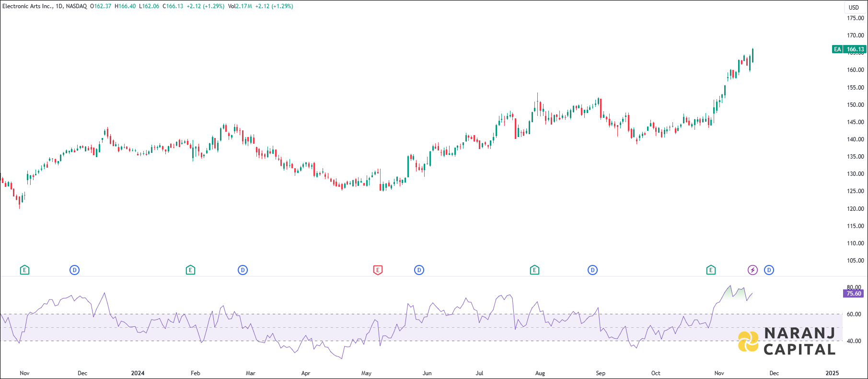Click the earnings E marker in November 2024

click(x=711, y=270)
